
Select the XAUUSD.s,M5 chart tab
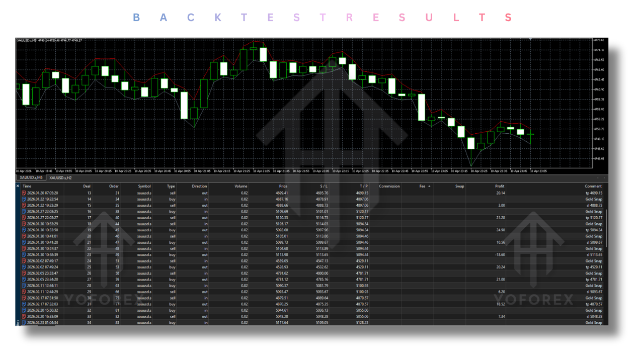point(31,177)
